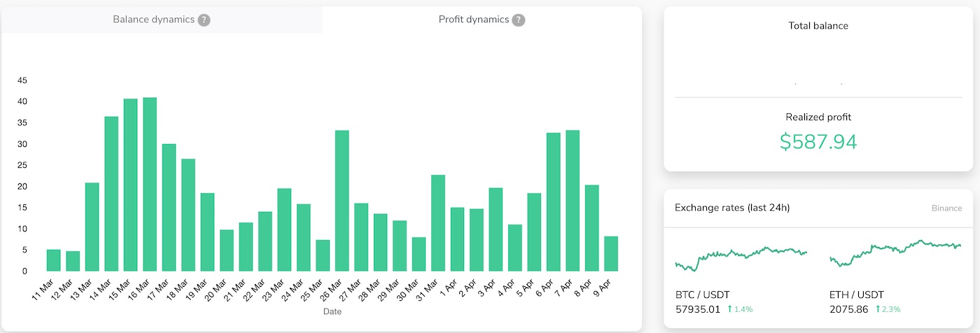Click the 11 Mar profit bar
This screenshot has height=333, width=980.
click(x=54, y=260)
